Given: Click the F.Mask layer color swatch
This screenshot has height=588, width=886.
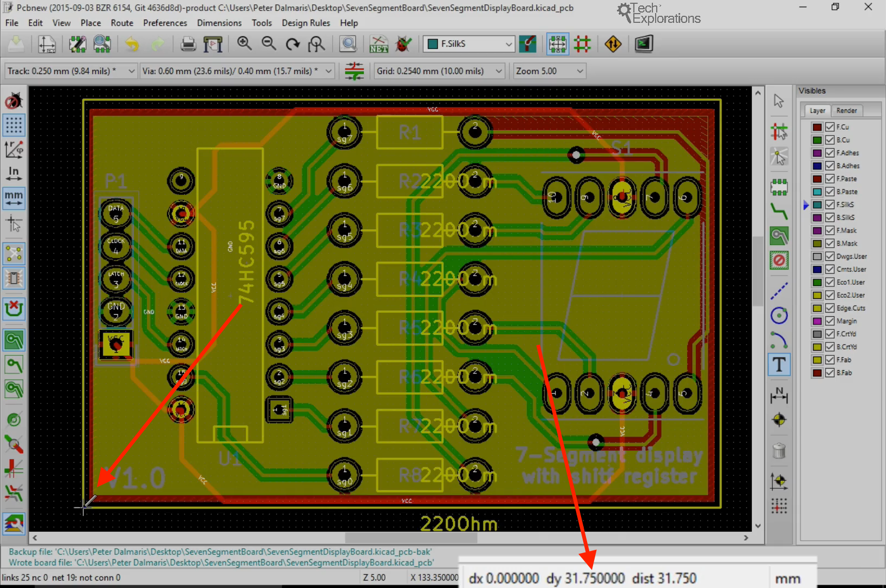Looking at the screenshot, I should pos(817,230).
